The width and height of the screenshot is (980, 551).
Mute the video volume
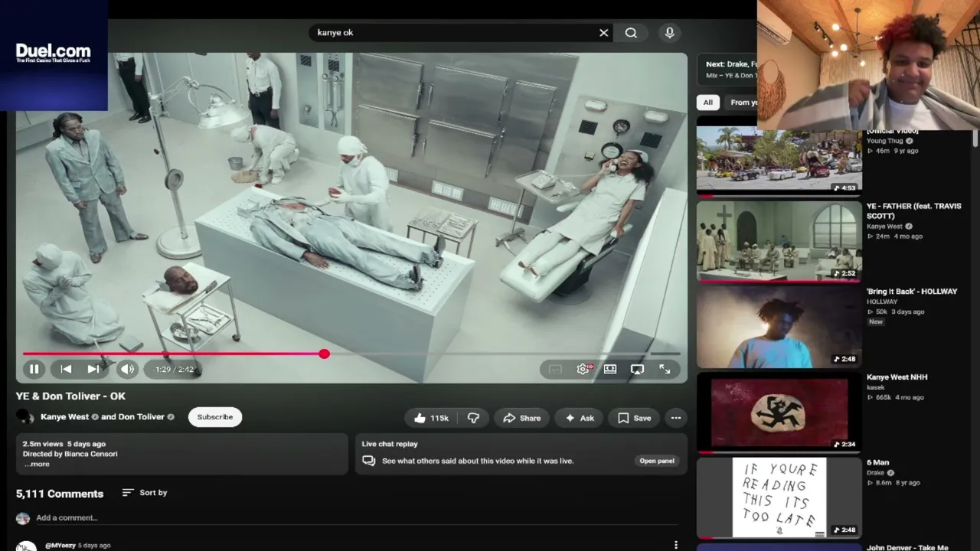pos(127,369)
